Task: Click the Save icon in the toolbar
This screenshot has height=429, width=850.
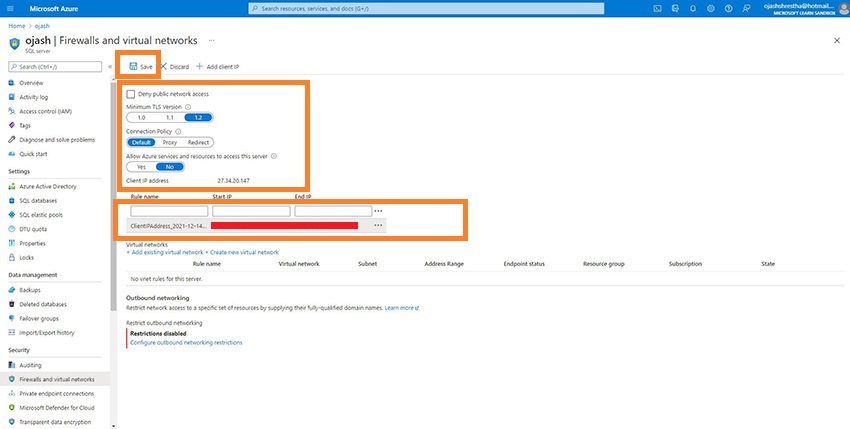Action: pos(133,67)
